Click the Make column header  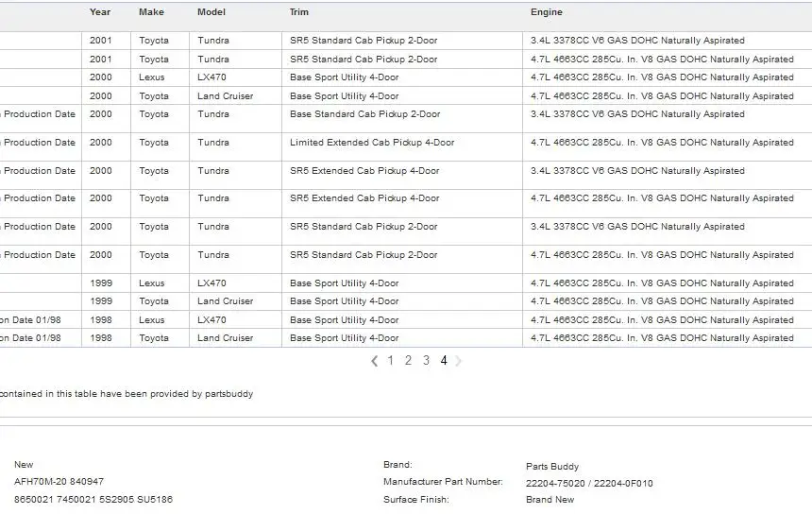pyautogui.click(x=151, y=12)
